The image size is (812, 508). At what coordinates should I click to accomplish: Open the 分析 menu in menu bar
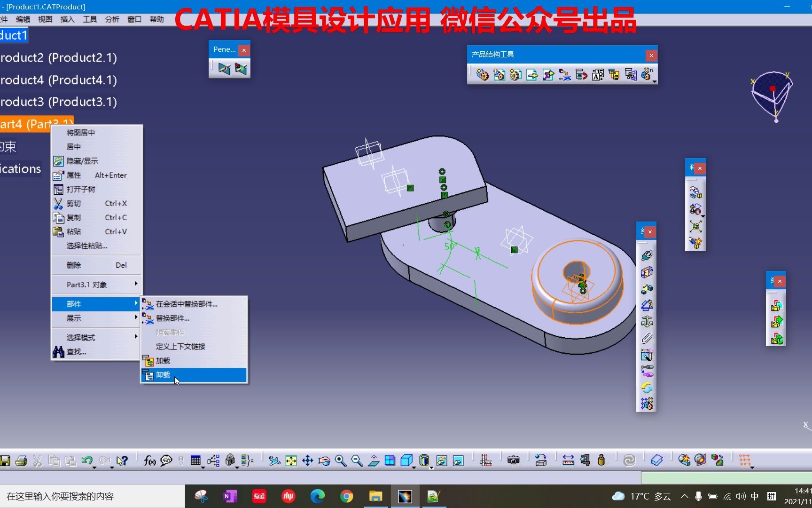(x=112, y=19)
